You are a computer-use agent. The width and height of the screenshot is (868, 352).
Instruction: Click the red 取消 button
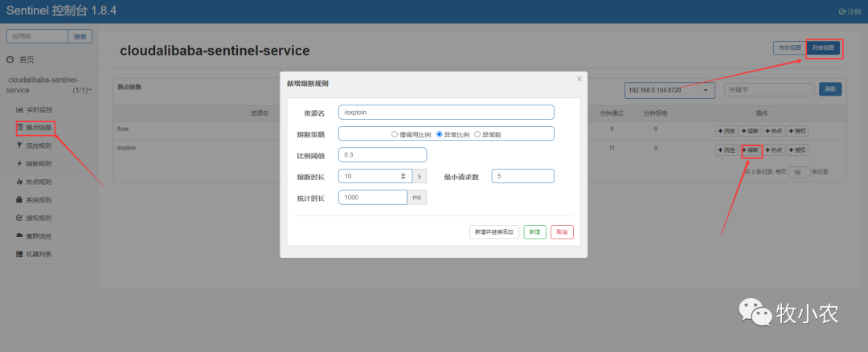coord(562,232)
